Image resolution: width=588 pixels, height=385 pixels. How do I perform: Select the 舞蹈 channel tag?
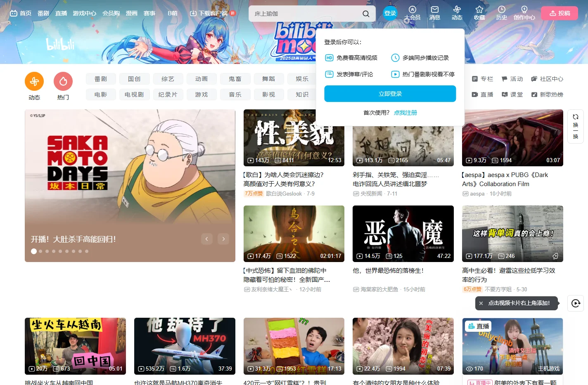[269, 79]
